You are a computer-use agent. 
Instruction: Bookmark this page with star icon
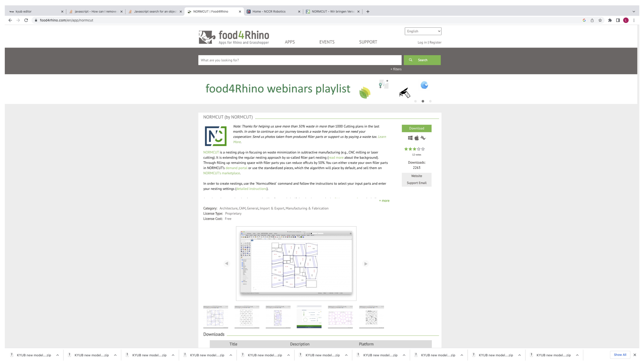(x=600, y=20)
